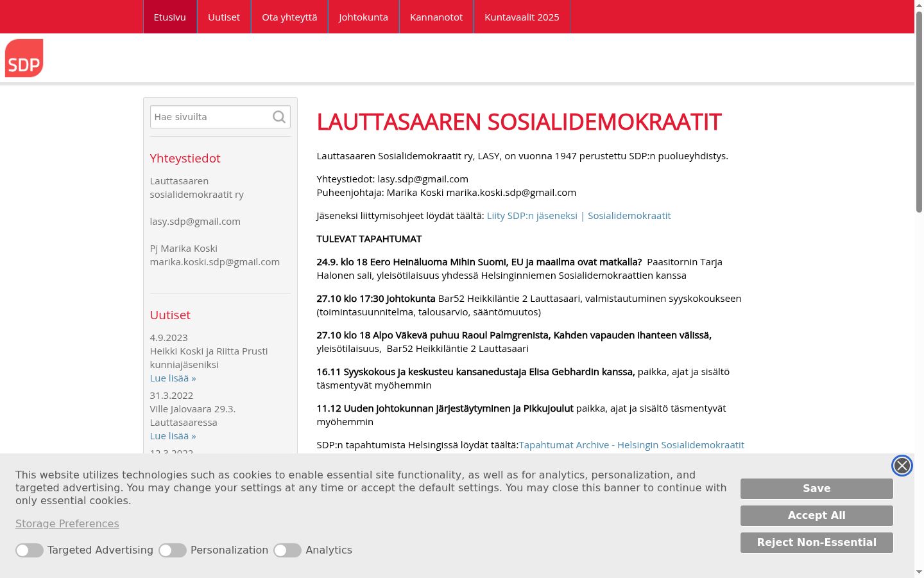Screen dimensions: 924x578
Task: Enable the Personalization switch
Action: point(173,550)
